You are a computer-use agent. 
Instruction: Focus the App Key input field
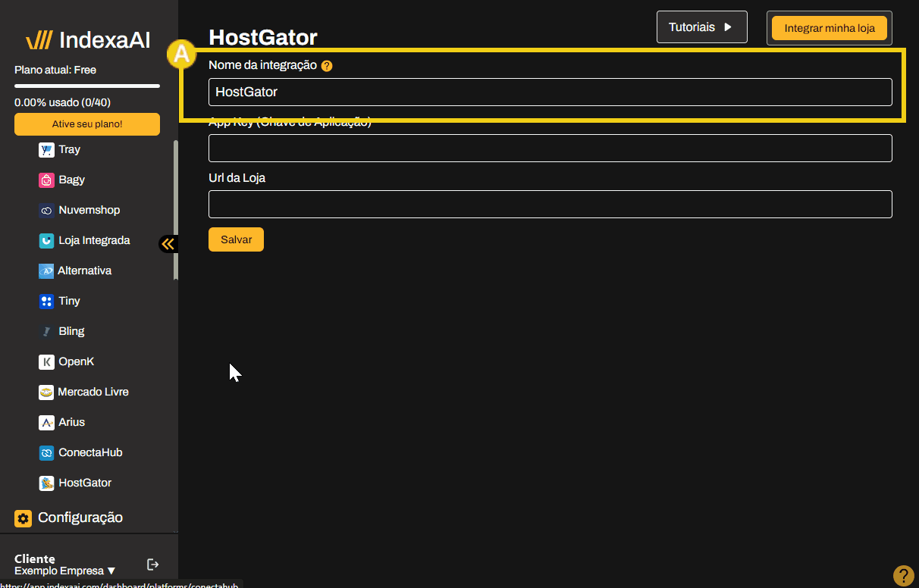coord(550,148)
